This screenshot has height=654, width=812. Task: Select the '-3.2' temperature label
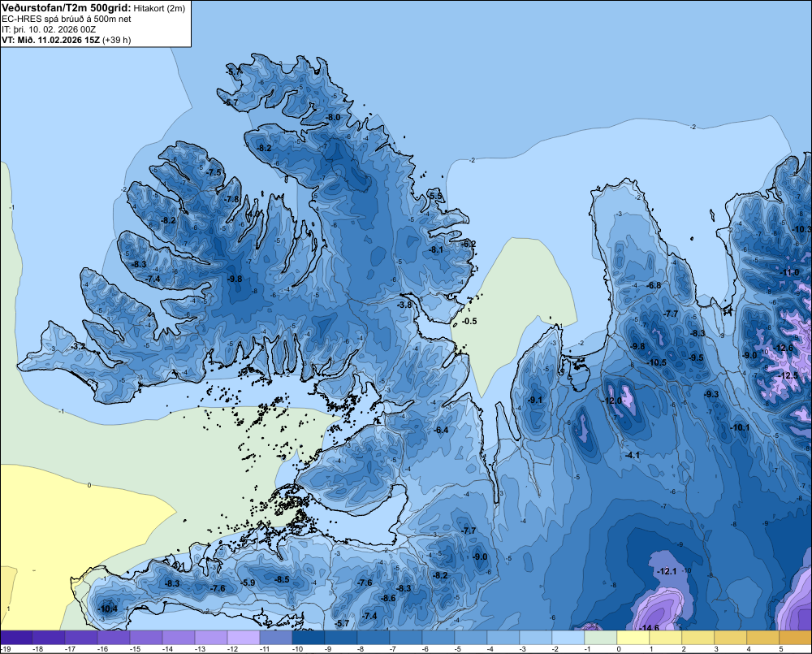[x=78, y=345]
